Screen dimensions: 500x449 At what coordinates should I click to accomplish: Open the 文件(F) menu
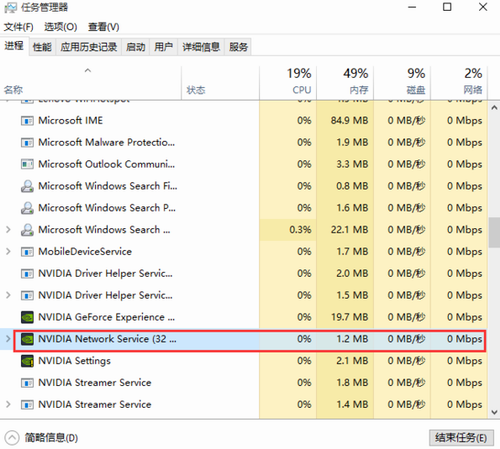pos(19,27)
